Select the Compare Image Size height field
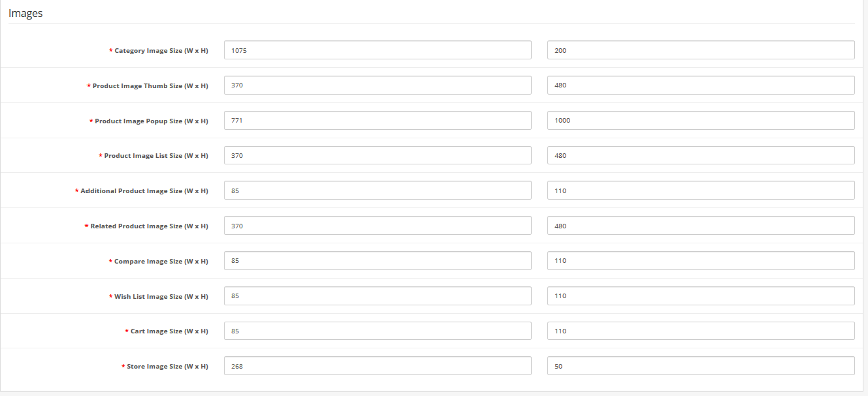Viewport: 868px width, 396px height. click(701, 261)
